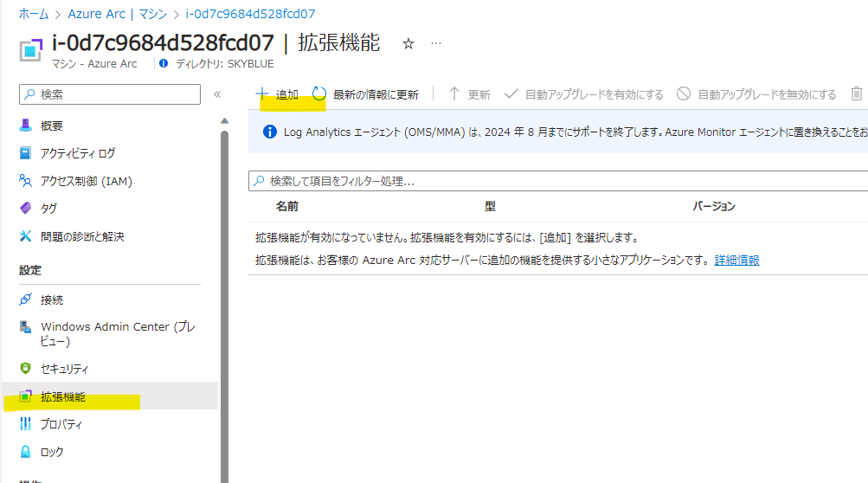Screen dimensions: 868x483
Task: Open the 詳細情報 link
Action: (736, 260)
